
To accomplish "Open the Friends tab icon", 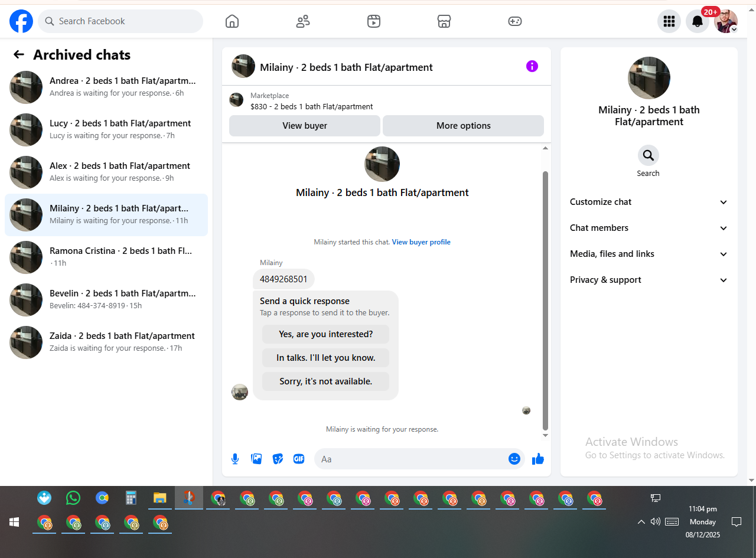I will click(303, 21).
